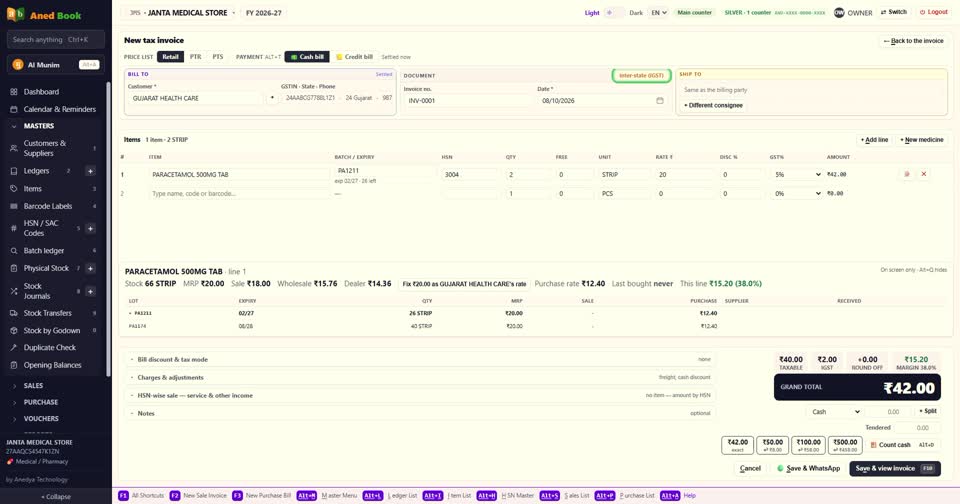
Task: Click Save & view invoice button
Action: point(894,468)
